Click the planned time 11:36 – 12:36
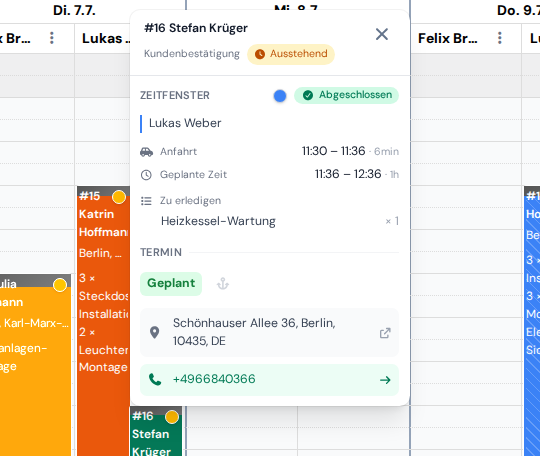Screen dimensions: 540x456 (x=348, y=174)
